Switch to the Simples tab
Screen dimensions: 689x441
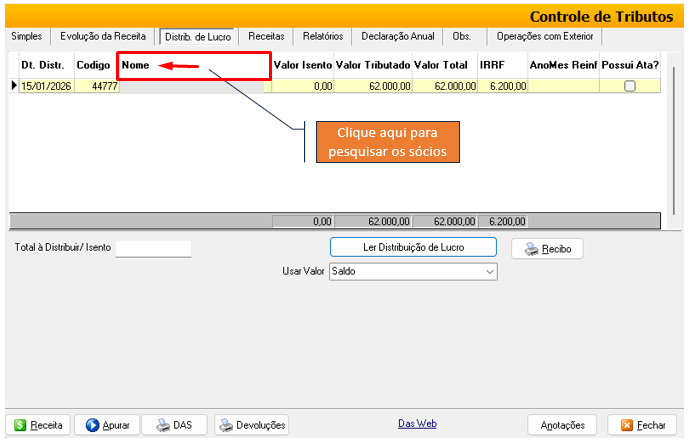pyautogui.click(x=26, y=36)
